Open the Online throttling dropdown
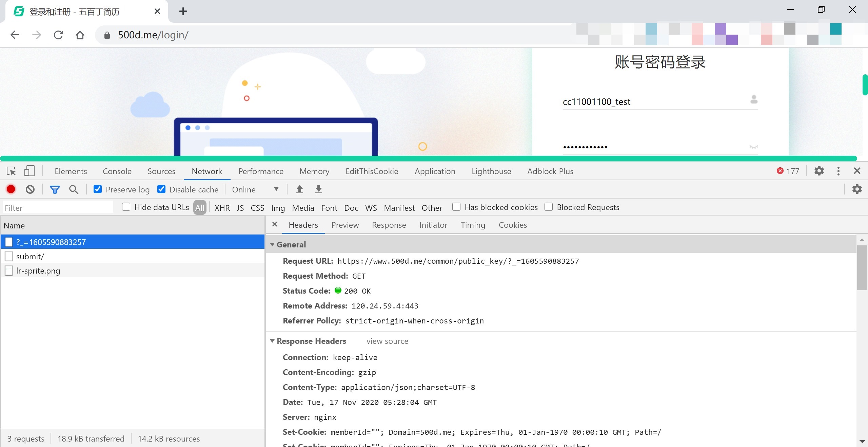 pos(256,189)
